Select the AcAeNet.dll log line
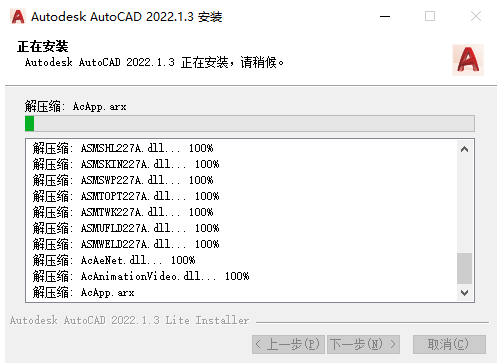497x363 pixels. point(114,260)
